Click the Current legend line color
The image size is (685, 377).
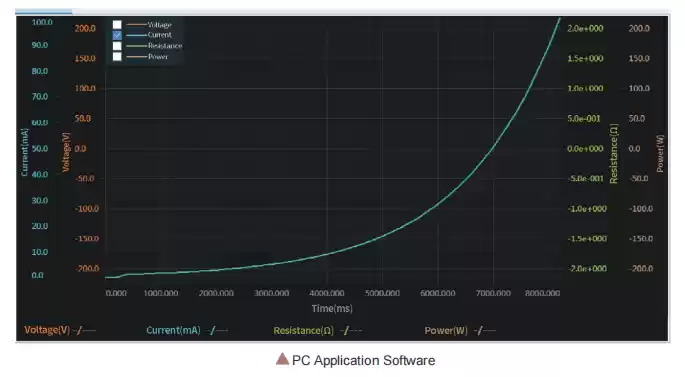136,35
